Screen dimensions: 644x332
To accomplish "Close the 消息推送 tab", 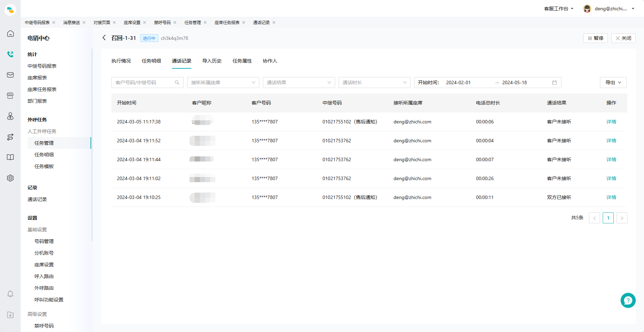I will click(84, 23).
